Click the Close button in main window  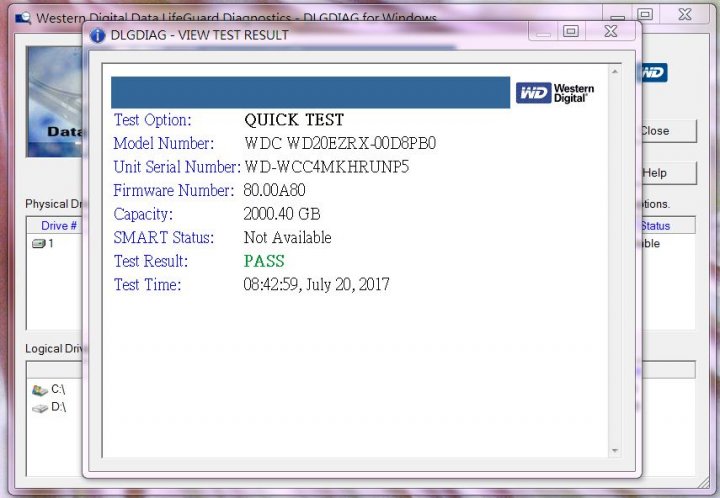[668, 131]
